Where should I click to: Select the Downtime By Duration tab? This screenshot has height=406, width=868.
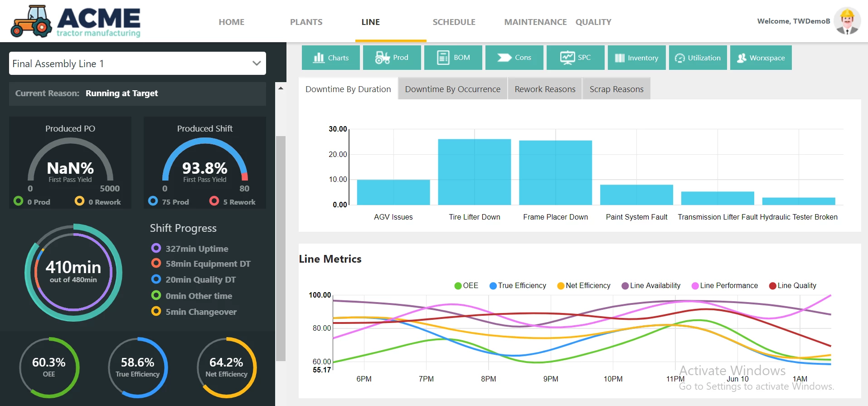pyautogui.click(x=348, y=89)
